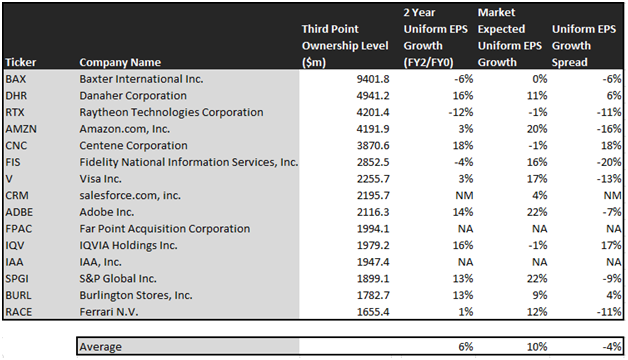
Task: Click the Danaher Corporation company name cell
Action: [x=133, y=96]
